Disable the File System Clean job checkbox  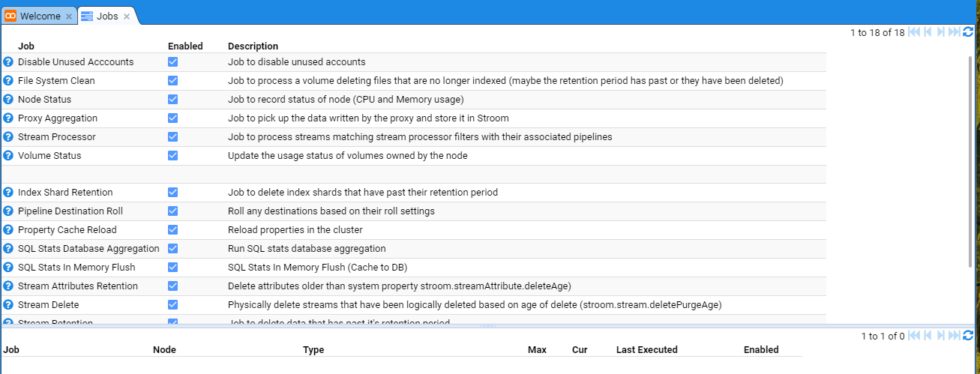pyautogui.click(x=173, y=80)
